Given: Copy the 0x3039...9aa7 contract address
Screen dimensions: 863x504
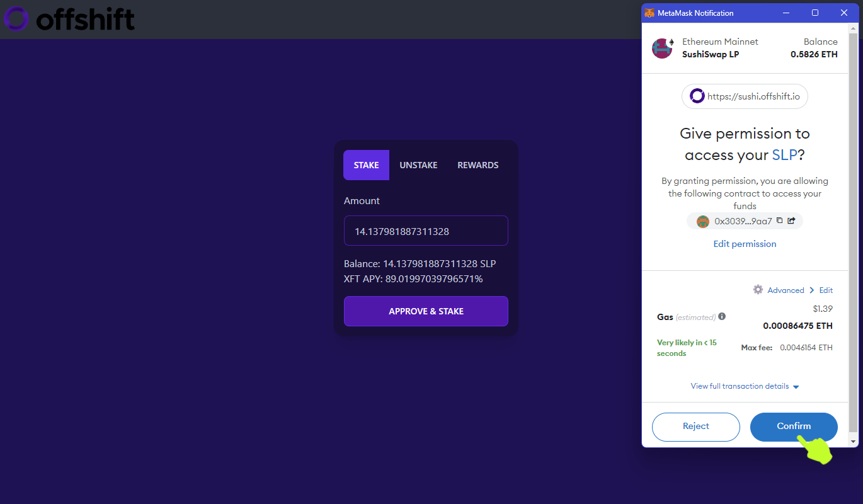Looking at the screenshot, I should 779,220.
